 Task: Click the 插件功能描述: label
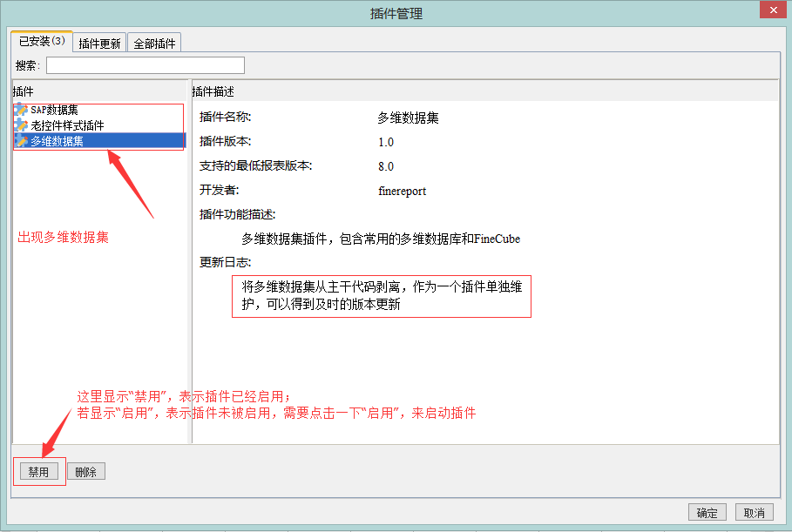tap(237, 214)
